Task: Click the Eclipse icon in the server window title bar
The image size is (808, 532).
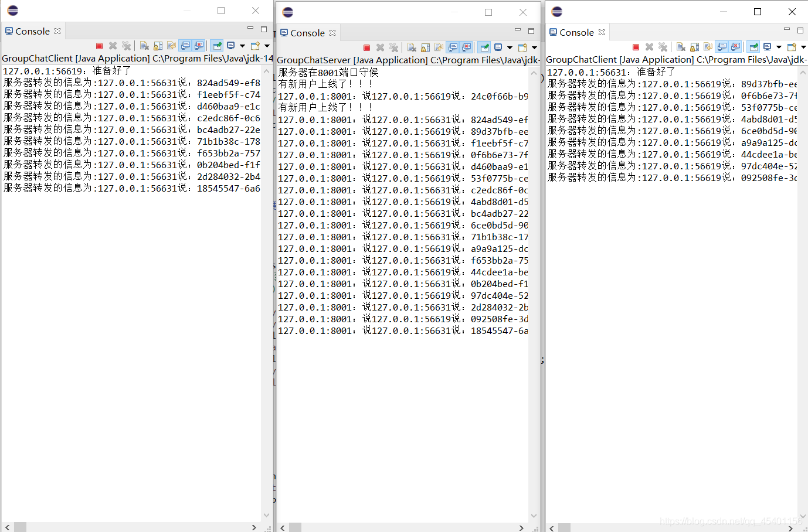Action: pos(288,12)
